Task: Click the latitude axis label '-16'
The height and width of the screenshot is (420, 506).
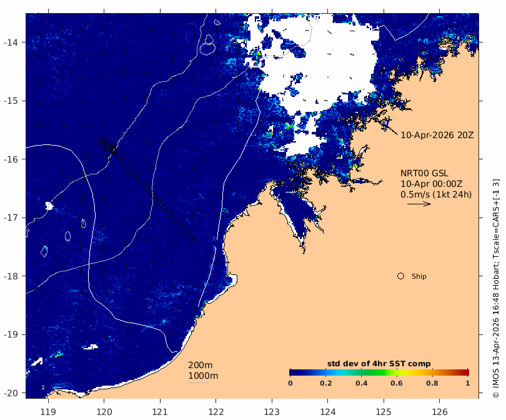Action: (11, 159)
